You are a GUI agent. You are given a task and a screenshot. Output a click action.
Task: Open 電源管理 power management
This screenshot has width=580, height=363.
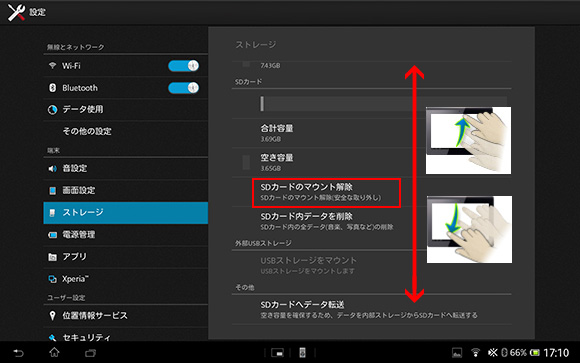coord(125,235)
